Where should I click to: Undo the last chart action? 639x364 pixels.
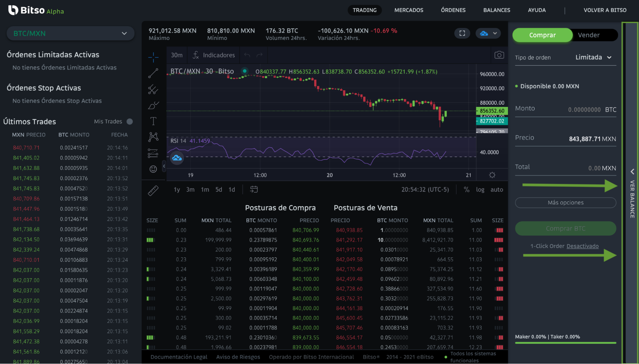tap(247, 55)
